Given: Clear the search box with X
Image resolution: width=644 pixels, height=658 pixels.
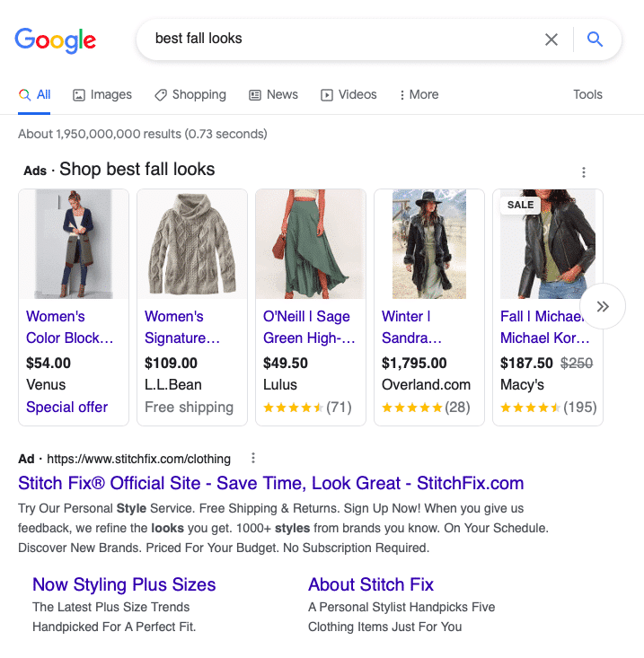Looking at the screenshot, I should pos(551,39).
